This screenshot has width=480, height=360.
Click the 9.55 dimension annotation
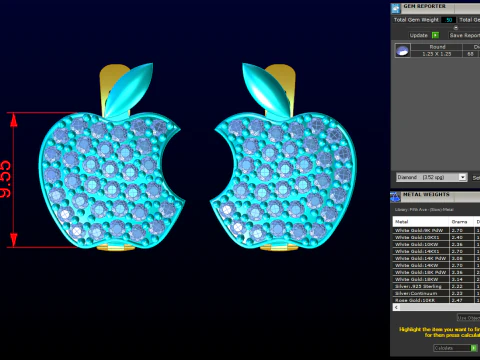coord(6,179)
